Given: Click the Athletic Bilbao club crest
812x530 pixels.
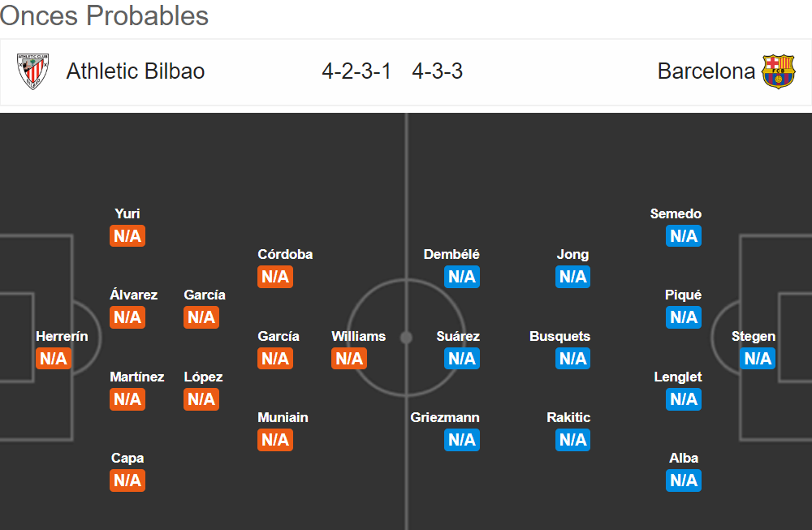Looking at the screenshot, I should (32, 71).
